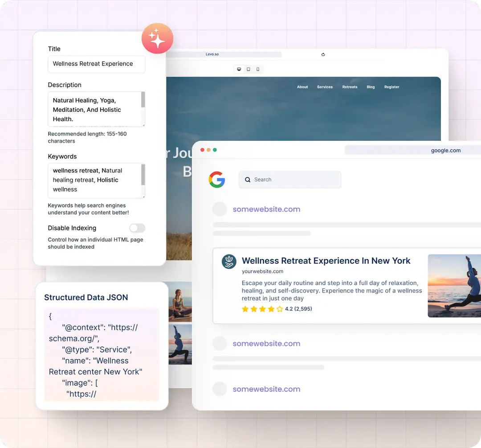The height and width of the screenshot is (448, 481).
Task: Click the seated meditation woman photo
Action: click(180, 302)
